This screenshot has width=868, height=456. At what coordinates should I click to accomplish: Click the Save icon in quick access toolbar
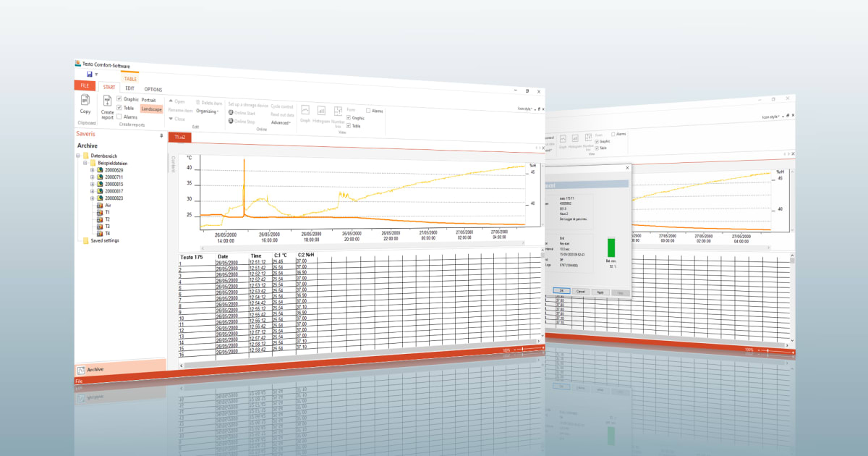tap(89, 75)
